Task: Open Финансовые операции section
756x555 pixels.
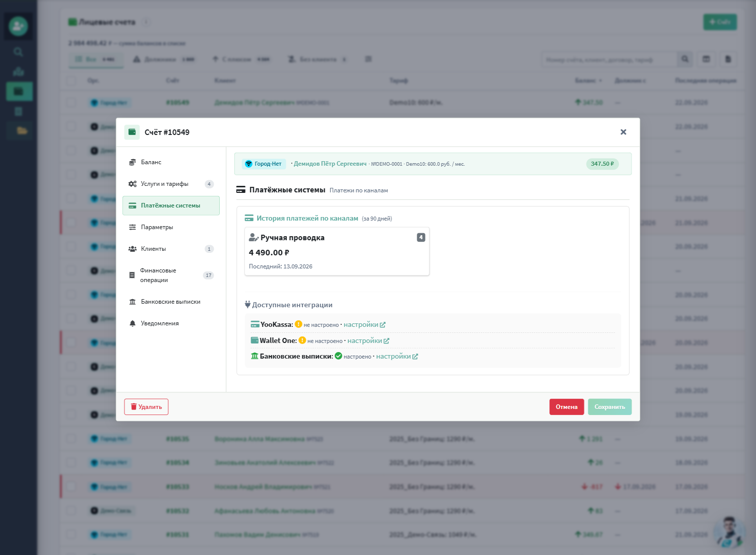Action: tap(171, 275)
